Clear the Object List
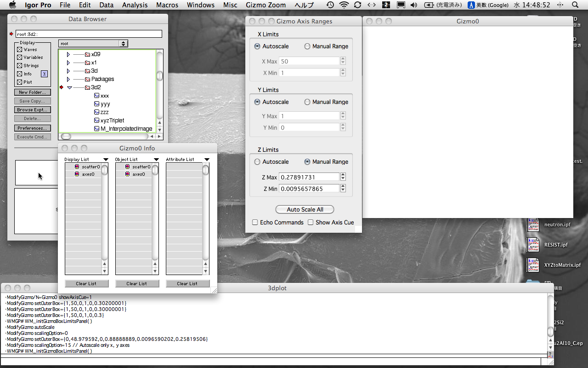 (137, 283)
